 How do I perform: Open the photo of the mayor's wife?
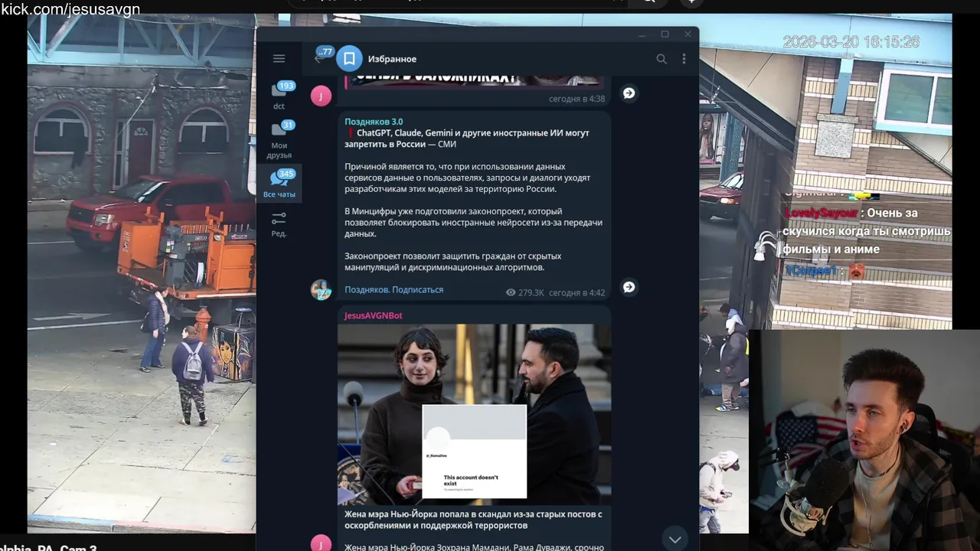pyautogui.click(x=474, y=414)
